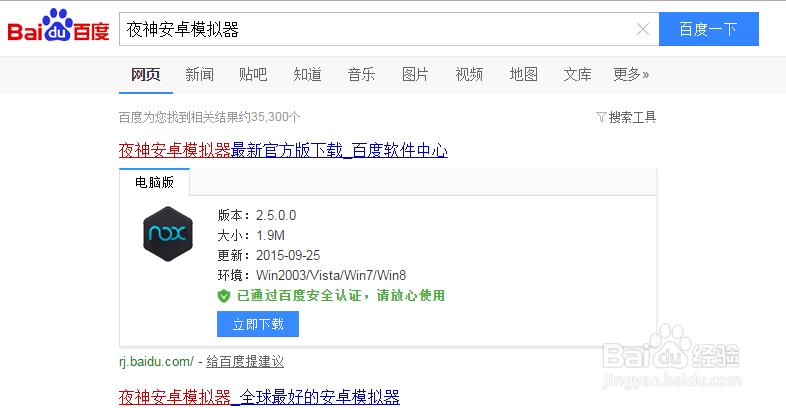The image size is (786, 408).
Task: Clear the search box with X icon
Action: (643, 30)
